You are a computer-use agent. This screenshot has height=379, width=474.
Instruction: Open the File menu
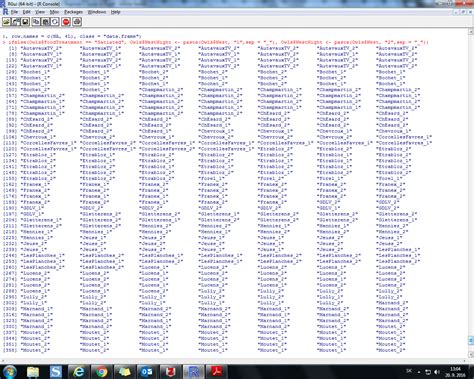coord(14,12)
